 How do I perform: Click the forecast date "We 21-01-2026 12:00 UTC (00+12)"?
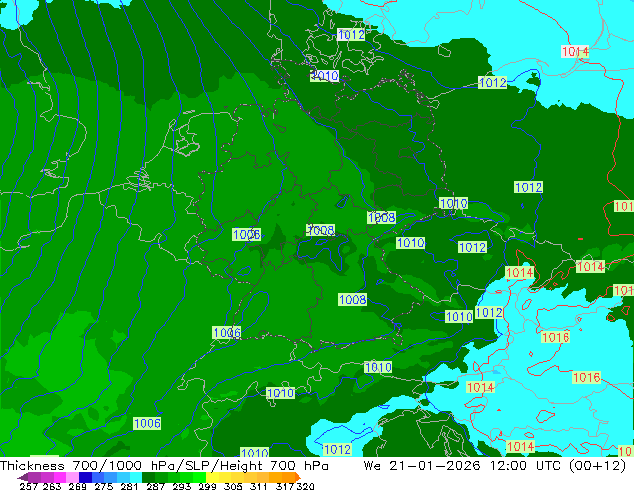[495, 466]
